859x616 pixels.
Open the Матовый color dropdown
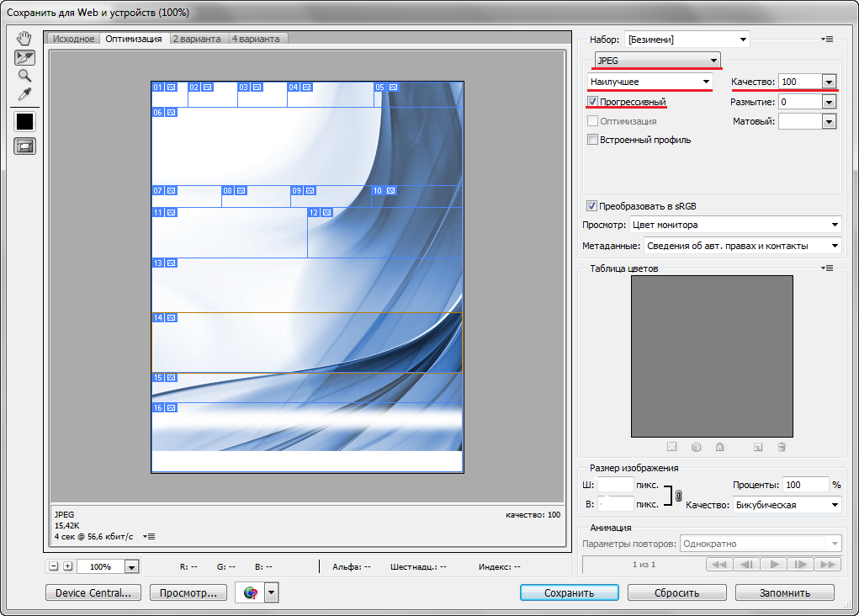click(829, 121)
